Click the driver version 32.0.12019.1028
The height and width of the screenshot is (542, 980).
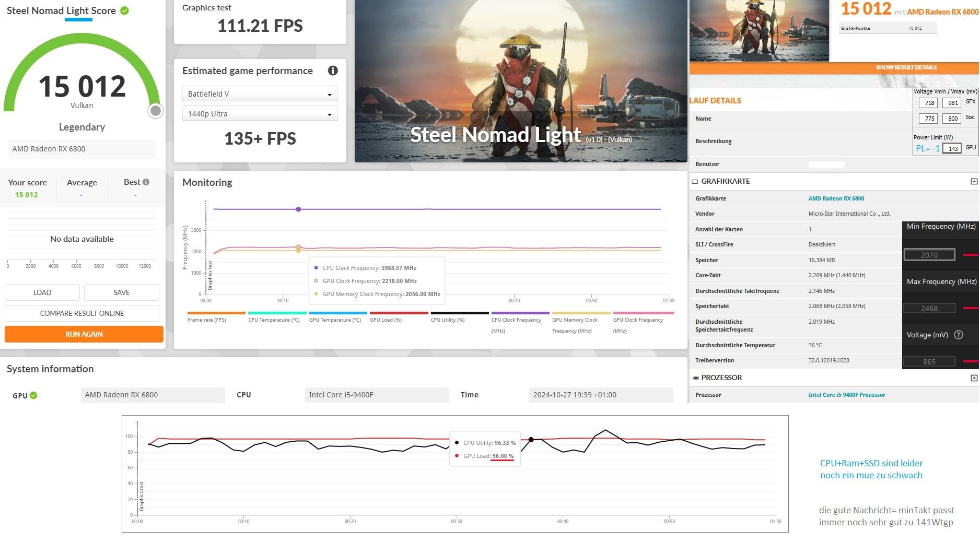pos(830,360)
